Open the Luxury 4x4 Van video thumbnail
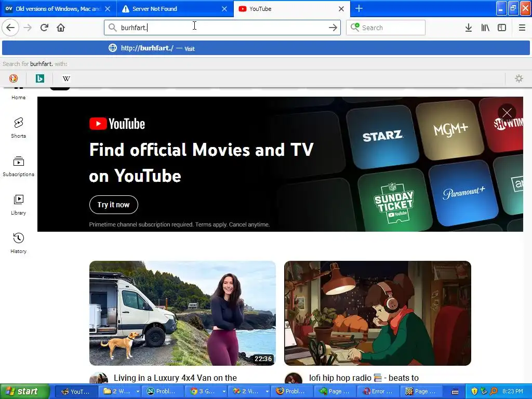Viewport: 532px width, 399px height. coord(182,313)
